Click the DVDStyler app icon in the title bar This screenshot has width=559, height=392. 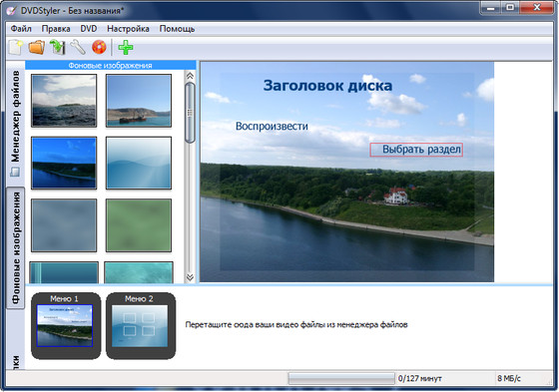pyautogui.click(x=11, y=10)
